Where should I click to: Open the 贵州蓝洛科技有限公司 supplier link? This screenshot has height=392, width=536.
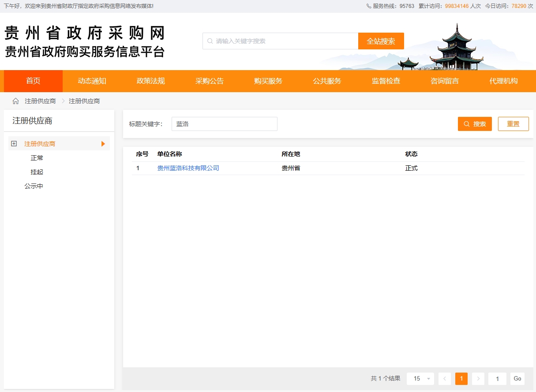188,168
